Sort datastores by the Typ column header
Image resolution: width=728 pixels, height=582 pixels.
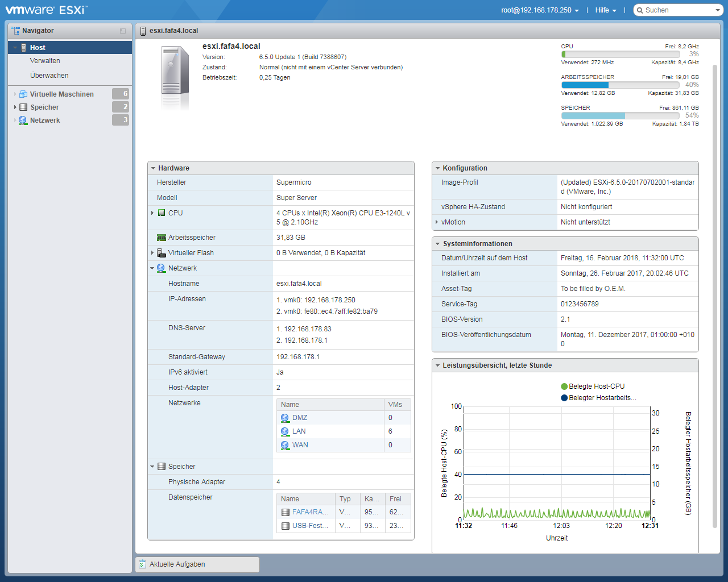point(348,499)
